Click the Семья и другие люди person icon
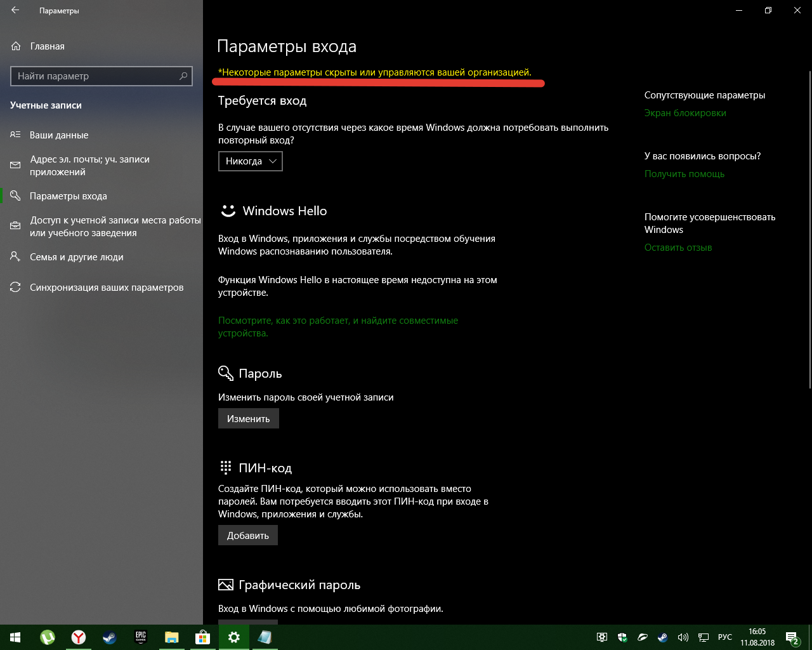 (x=15, y=257)
